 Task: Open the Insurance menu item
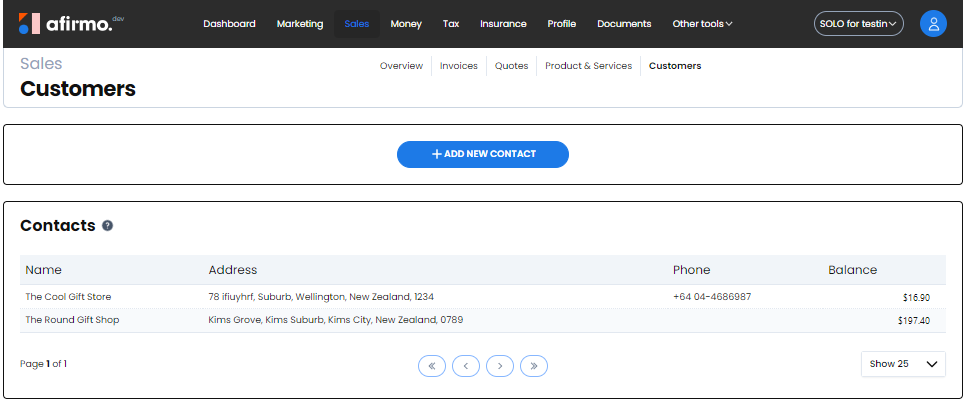coord(503,24)
